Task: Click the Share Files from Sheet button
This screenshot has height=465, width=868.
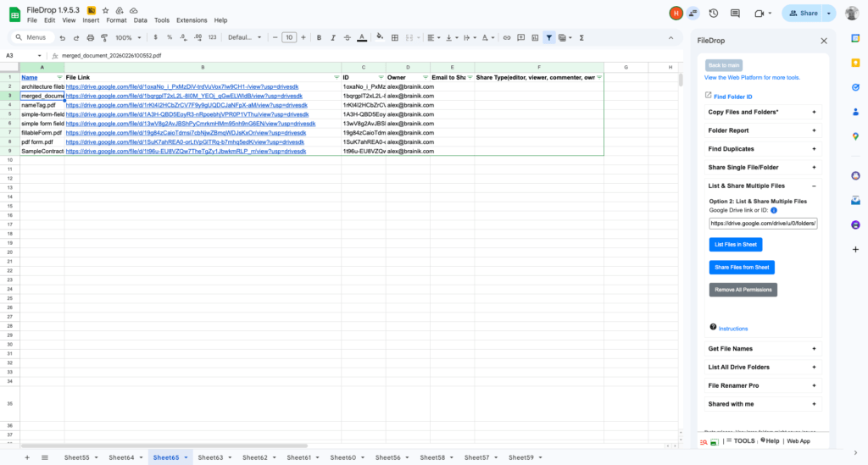Action: click(x=742, y=267)
